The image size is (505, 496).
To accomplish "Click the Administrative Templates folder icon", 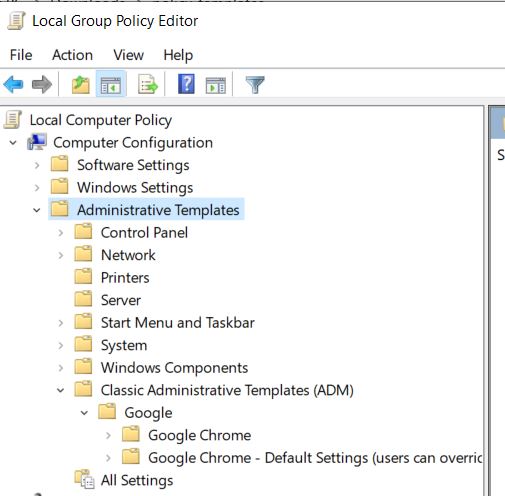I will pos(60,209).
